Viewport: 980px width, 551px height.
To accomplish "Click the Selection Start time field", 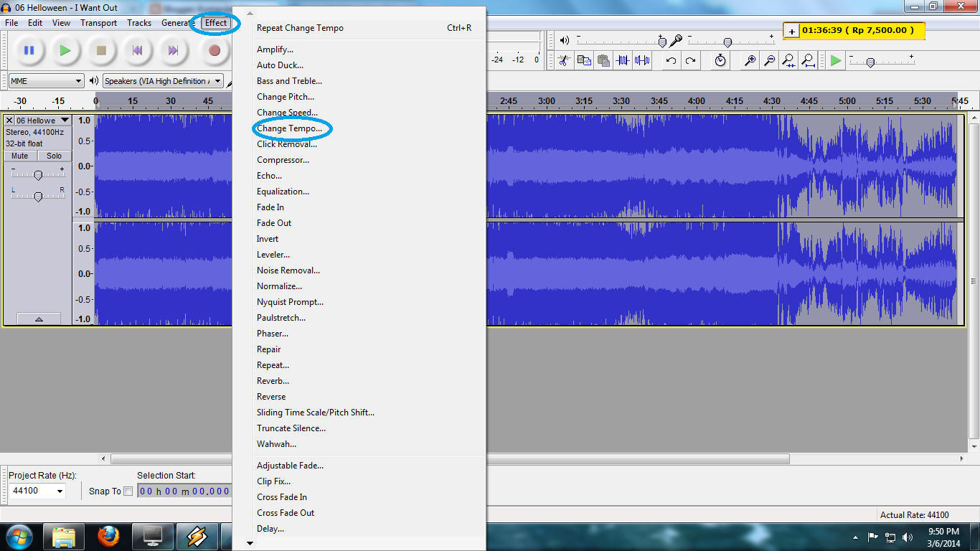I will click(x=185, y=491).
